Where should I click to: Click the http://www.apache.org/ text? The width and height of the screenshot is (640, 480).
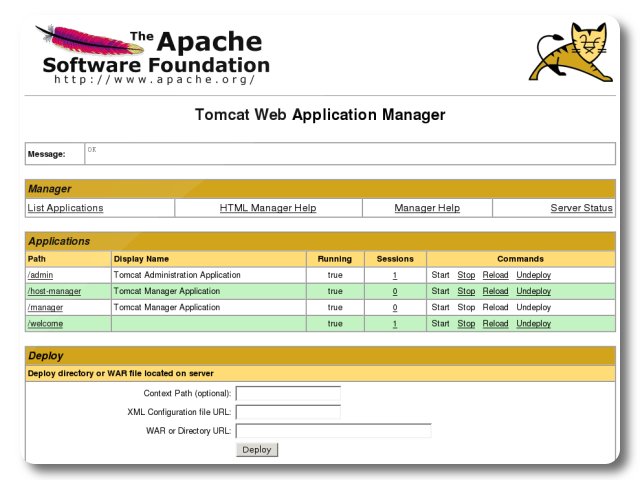click(155, 79)
